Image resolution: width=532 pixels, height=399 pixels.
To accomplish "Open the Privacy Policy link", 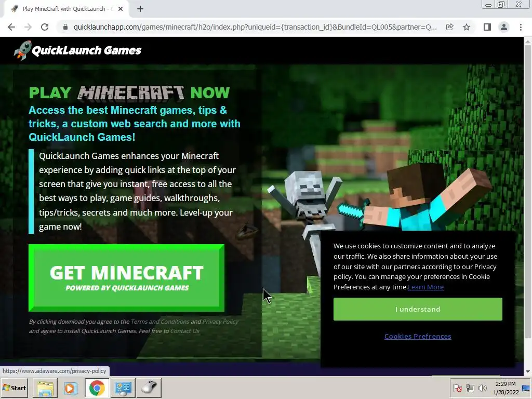I will coord(220,322).
